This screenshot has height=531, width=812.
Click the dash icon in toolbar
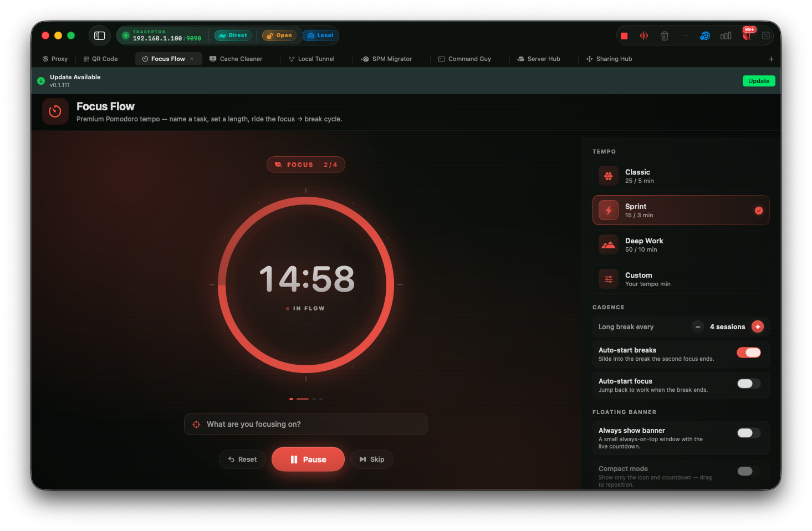(685, 35)
